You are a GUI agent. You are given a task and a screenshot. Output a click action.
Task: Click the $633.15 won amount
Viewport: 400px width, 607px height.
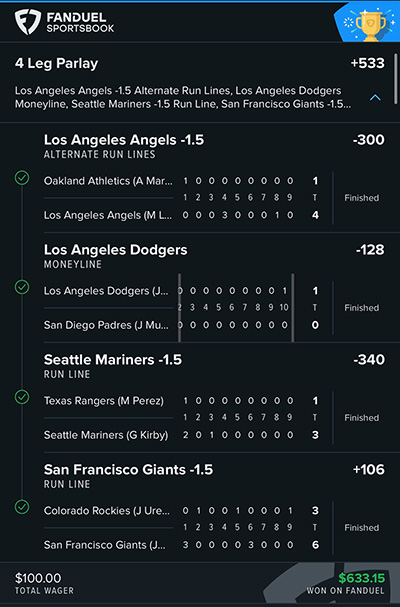pos(362,578)
